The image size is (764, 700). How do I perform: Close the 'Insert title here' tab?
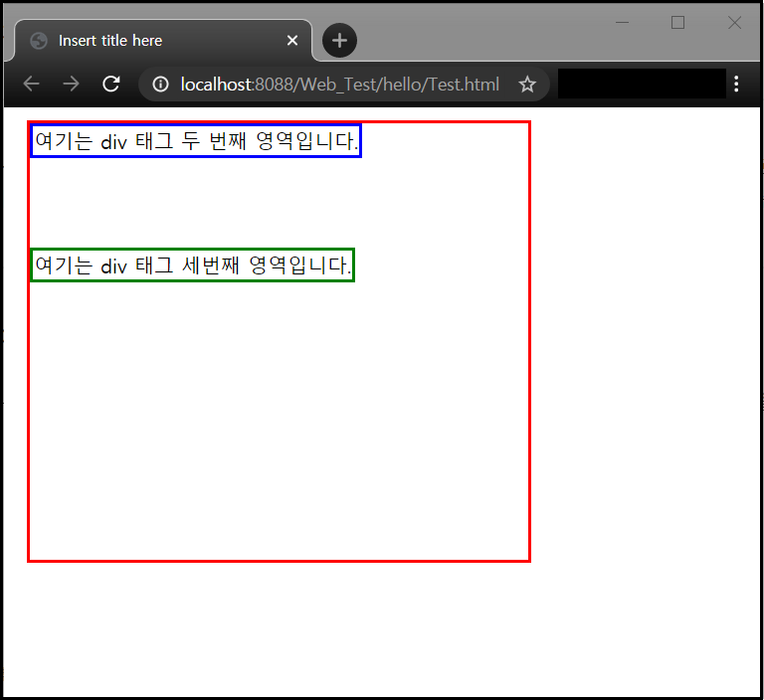pos(292,41)
